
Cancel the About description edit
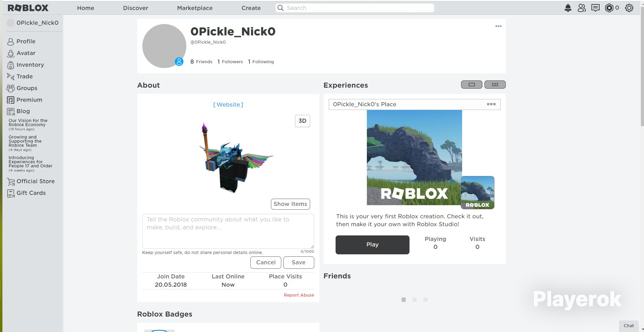click(x=266, y=263)
